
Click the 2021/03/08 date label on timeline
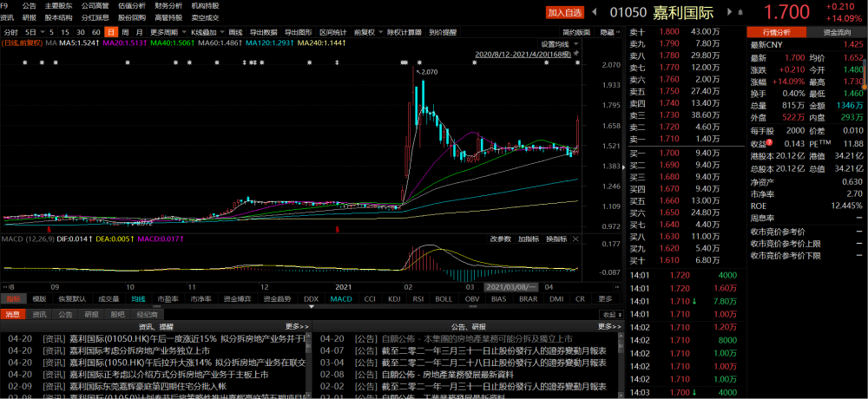point(510,287)
